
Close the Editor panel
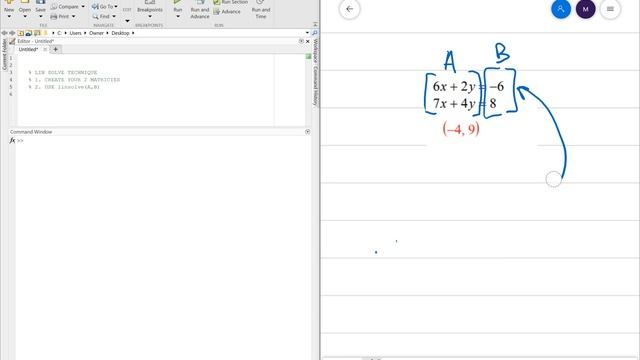click(x=308, y=41)
